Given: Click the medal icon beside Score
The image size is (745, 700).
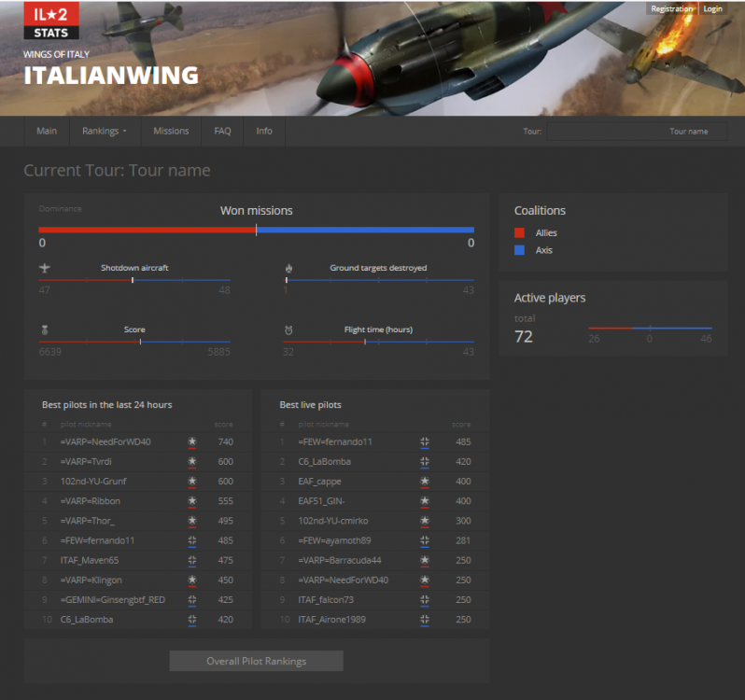Looking at the screenshot, I should click(x=44, y=329).
